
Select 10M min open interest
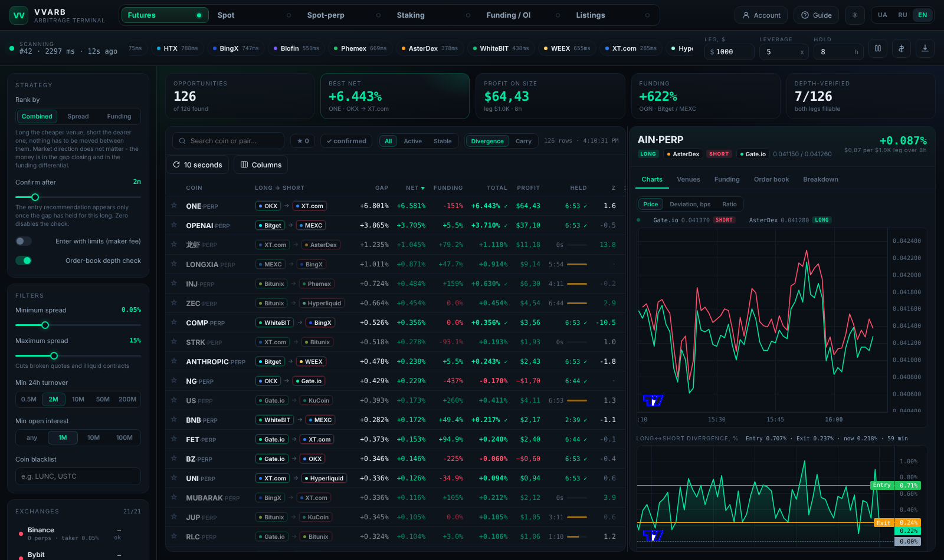point(93,437)
